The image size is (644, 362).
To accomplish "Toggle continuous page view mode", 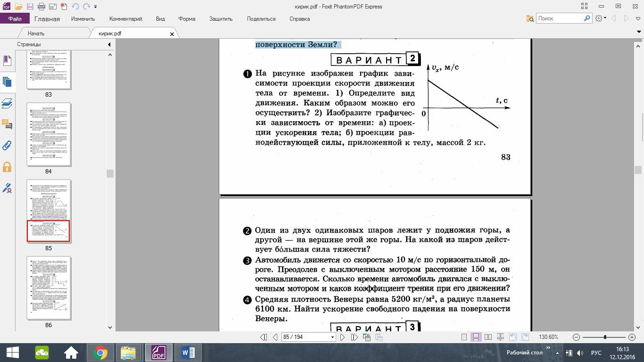I will pos(476,337).
